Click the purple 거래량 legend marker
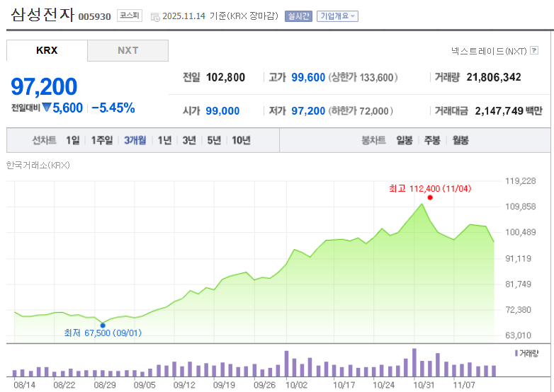This screenshot has width=554, height=392. click(x=516, y=353)
